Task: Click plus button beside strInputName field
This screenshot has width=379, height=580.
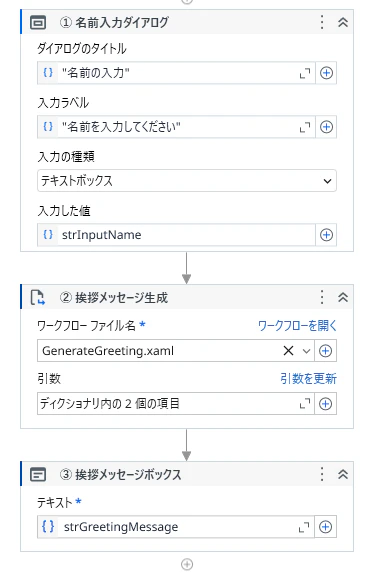Action: pos(326,235)
